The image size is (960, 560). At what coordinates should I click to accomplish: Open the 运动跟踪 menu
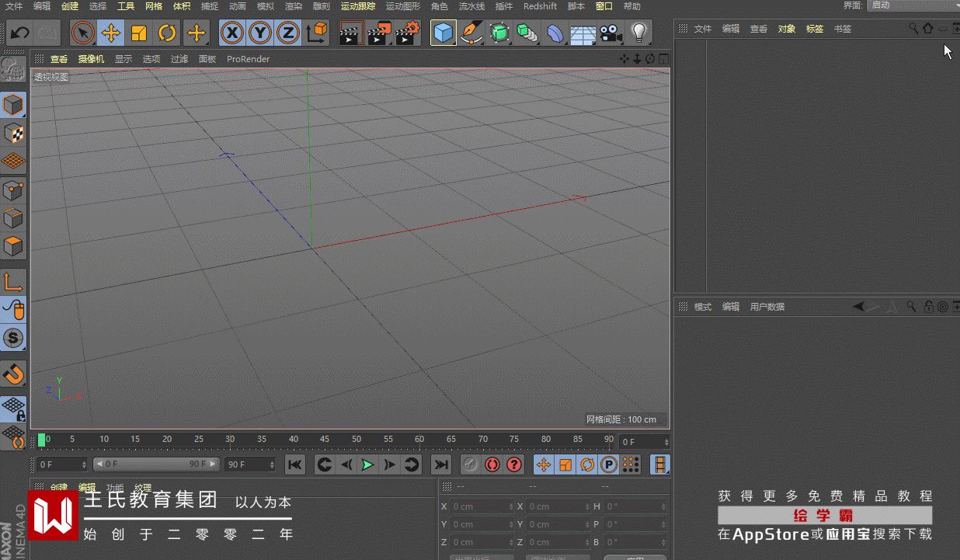(x=357, y=6)
